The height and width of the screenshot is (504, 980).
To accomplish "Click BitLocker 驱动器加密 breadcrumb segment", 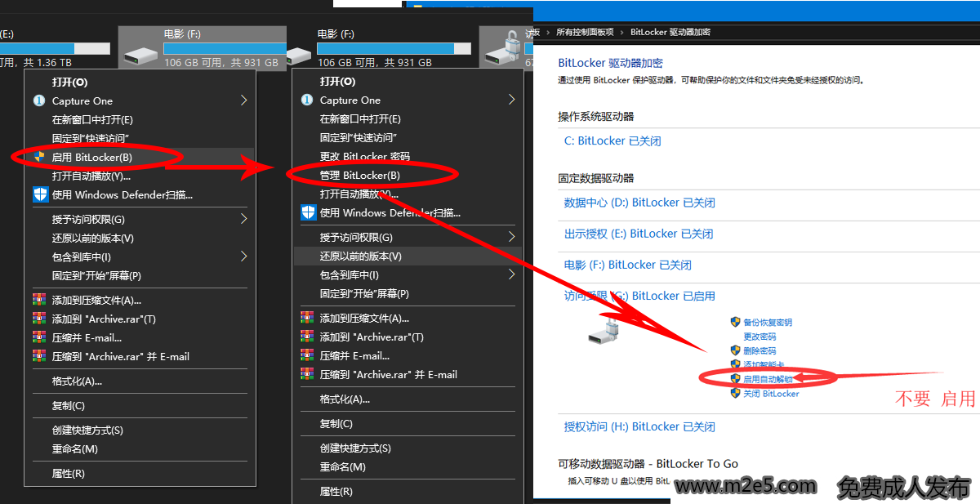I will (670, 32).
